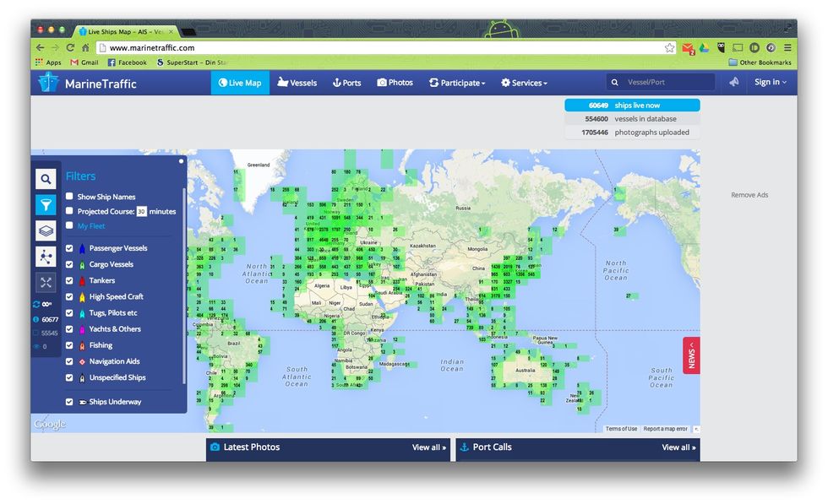Expand the Participate dropdown menu
This screenshot has height=504, width=828.
click(x=457, y=83)
